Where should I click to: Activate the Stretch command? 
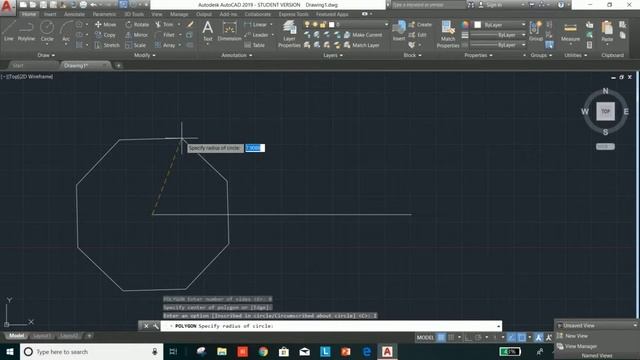pyautogui.click(x=107, y=45)
